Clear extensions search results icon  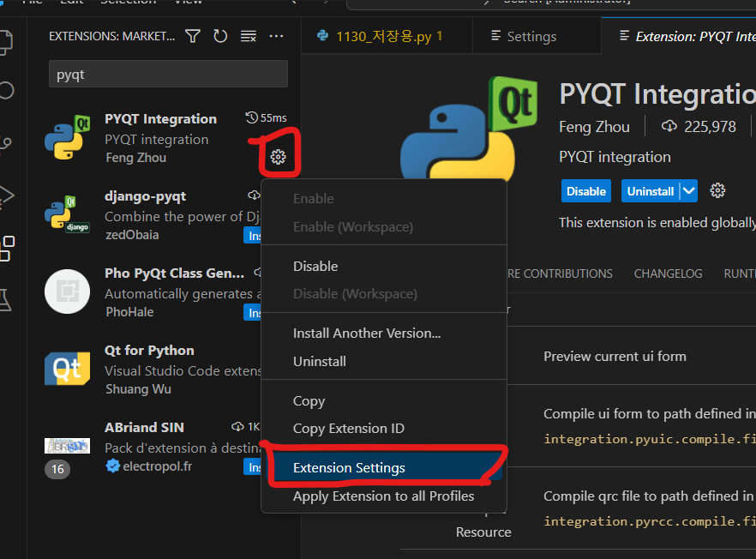[249, 36]
